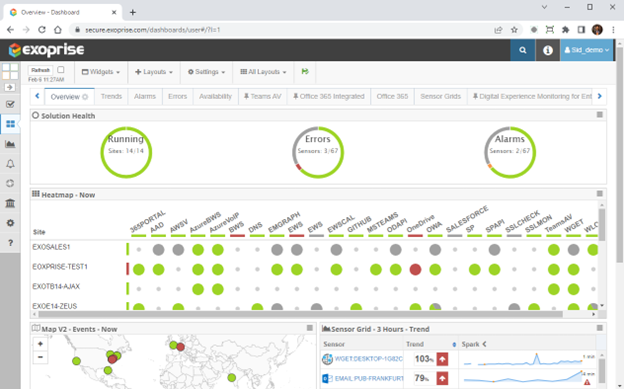Toggle the auto-refresh checkbox
Image resolution: width=624 pixels, height=389 pixels.
pyautogui.click(x=60, y=70)
